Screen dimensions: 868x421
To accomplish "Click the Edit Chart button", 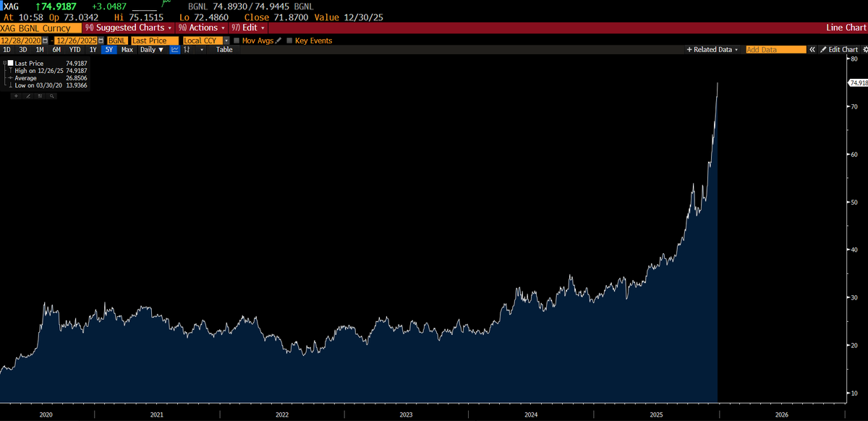I will (x=839, y=49).
